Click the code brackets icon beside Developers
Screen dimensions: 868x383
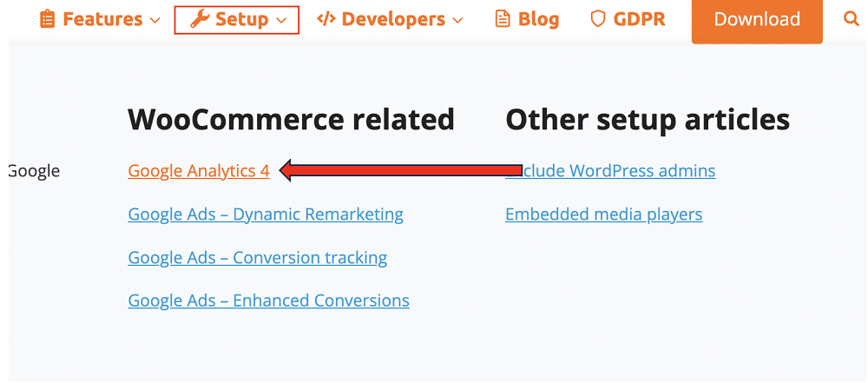[x=325, y=19]
